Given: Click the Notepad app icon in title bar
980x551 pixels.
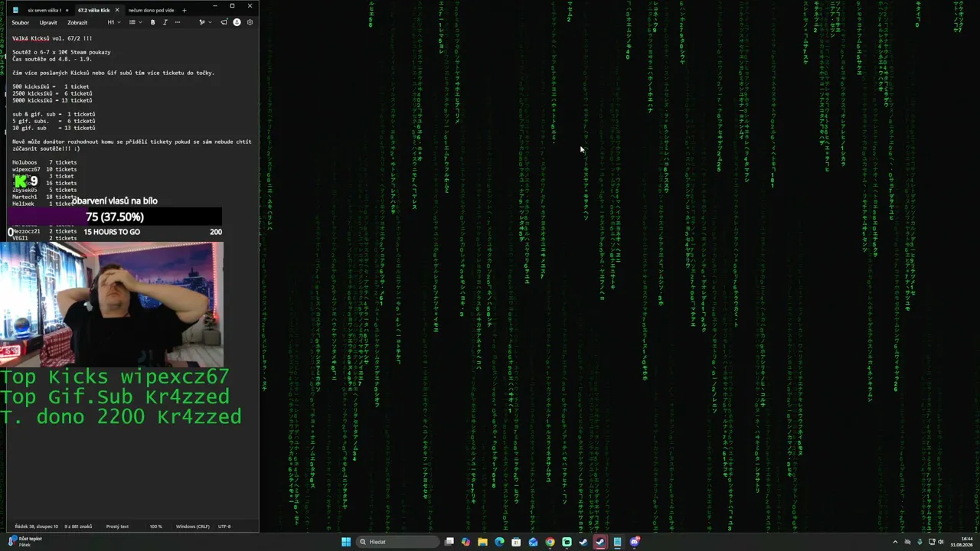Looking at the screenshot, I should (15, 10).
